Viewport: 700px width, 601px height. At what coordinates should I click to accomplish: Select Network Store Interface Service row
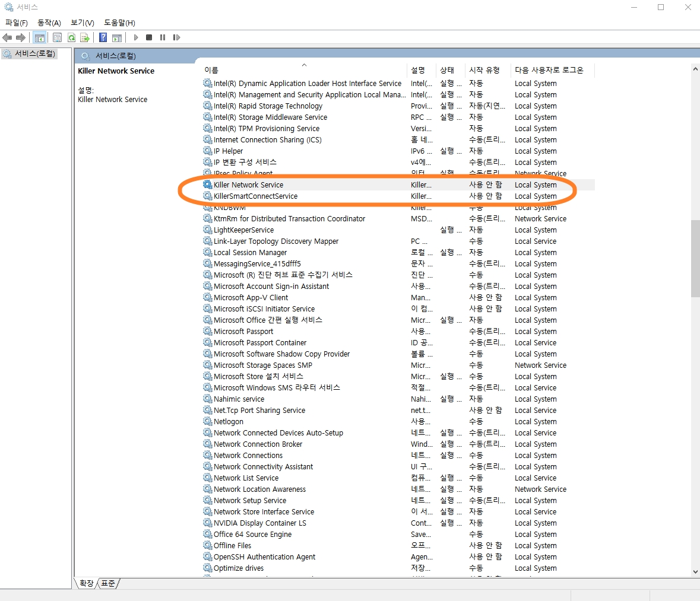tap(398, 512)
